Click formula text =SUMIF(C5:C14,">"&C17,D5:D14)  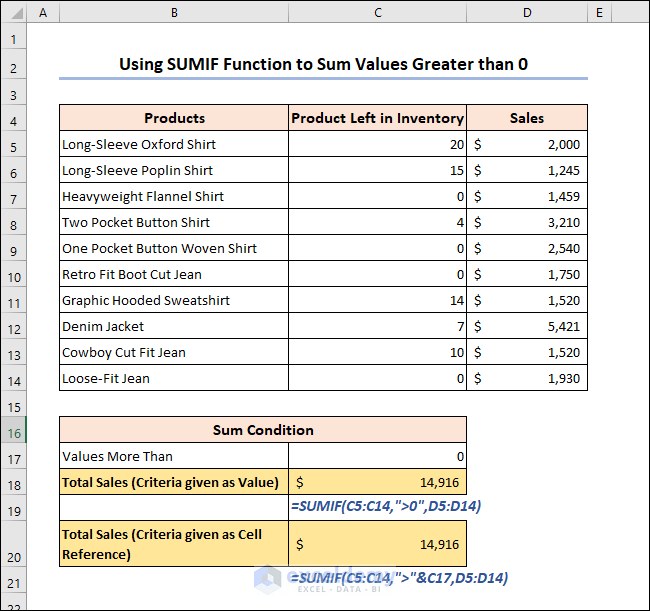(399, 578)
